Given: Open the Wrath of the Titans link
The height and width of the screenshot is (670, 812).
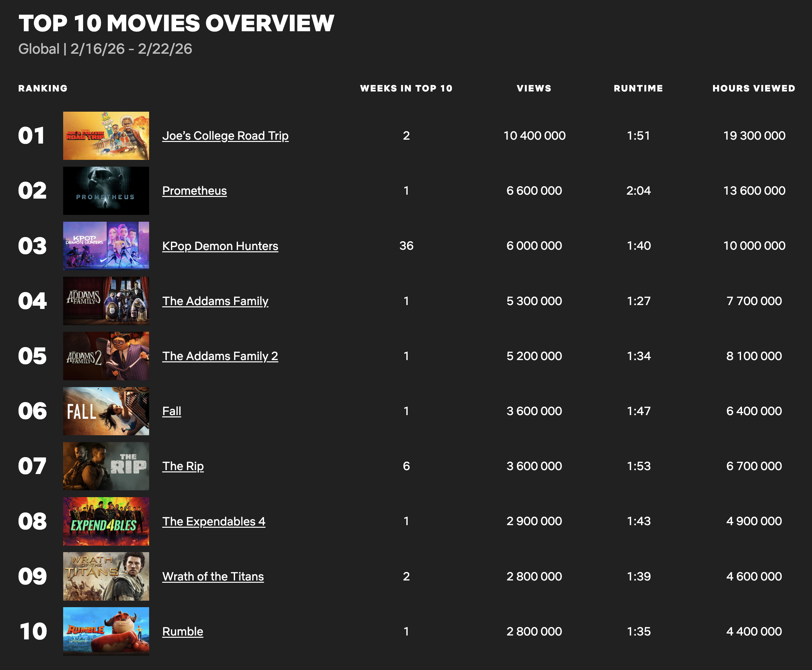Looking at the screenshot, I should pyautogui.click(x=213, y=576).
